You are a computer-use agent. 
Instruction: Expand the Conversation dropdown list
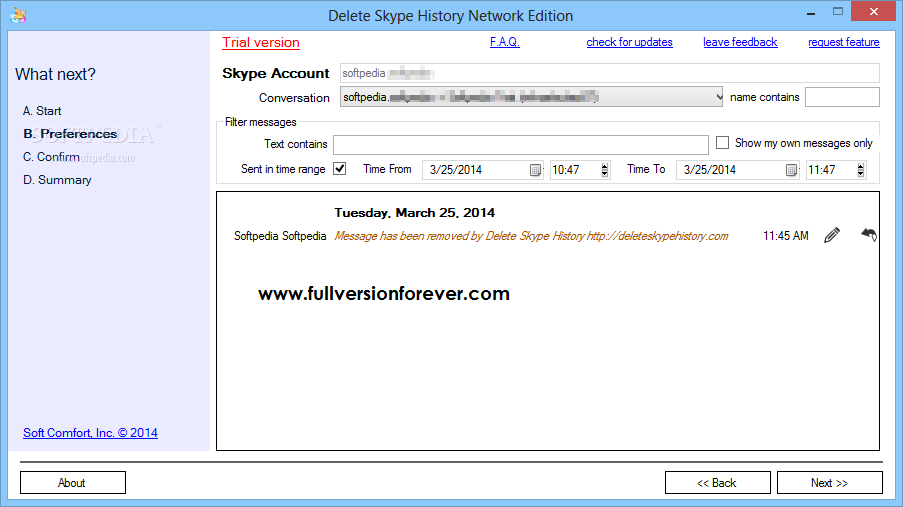tap(718, 97)
